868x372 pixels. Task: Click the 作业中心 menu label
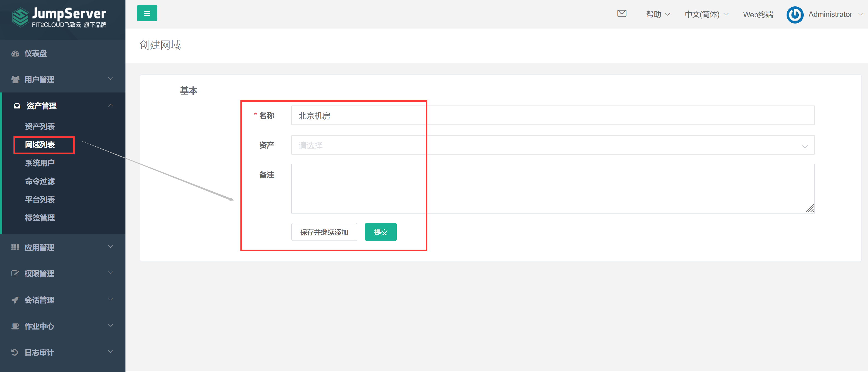click(x=39, y=326)
